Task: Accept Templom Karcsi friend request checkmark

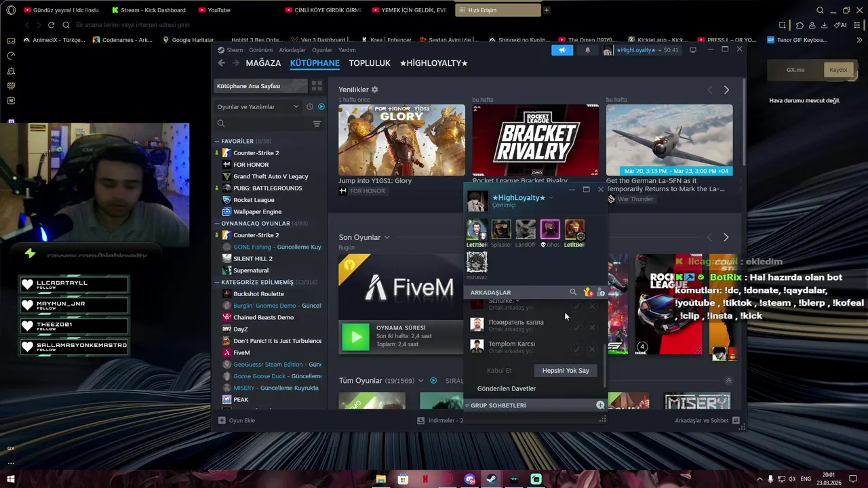Action: 577,348
